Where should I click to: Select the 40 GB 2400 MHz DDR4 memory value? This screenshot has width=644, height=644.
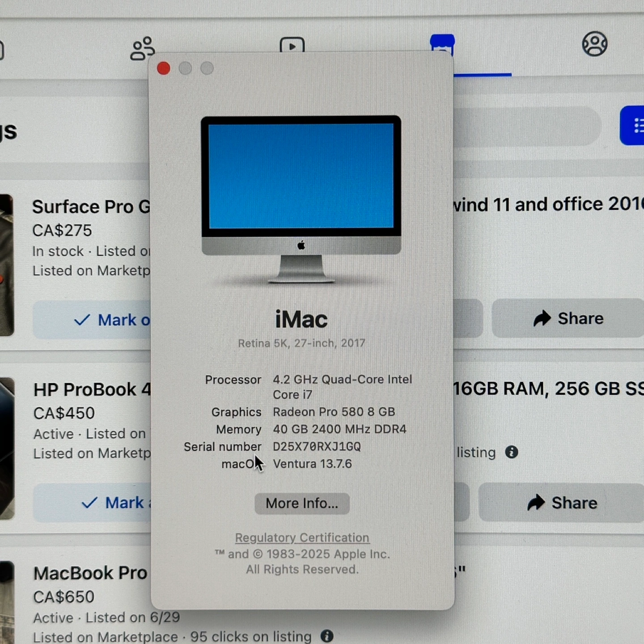coord(339,429)
